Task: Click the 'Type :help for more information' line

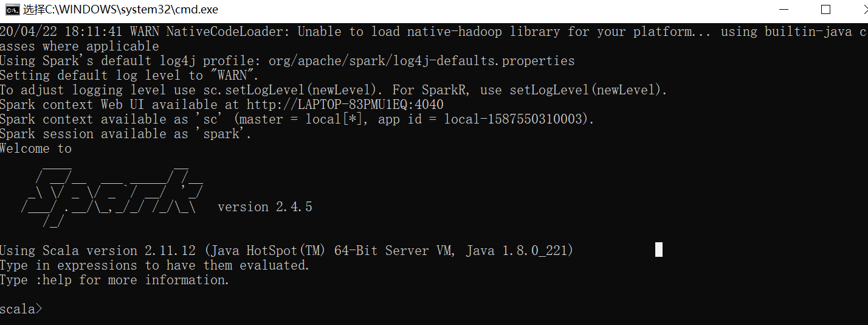Action: [x=115, y=280]
